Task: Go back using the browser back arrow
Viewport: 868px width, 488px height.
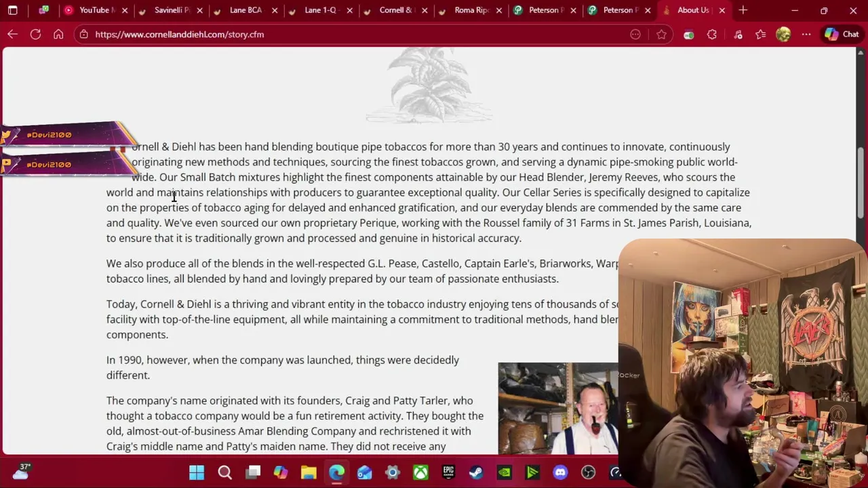Action: coord(13,35)
